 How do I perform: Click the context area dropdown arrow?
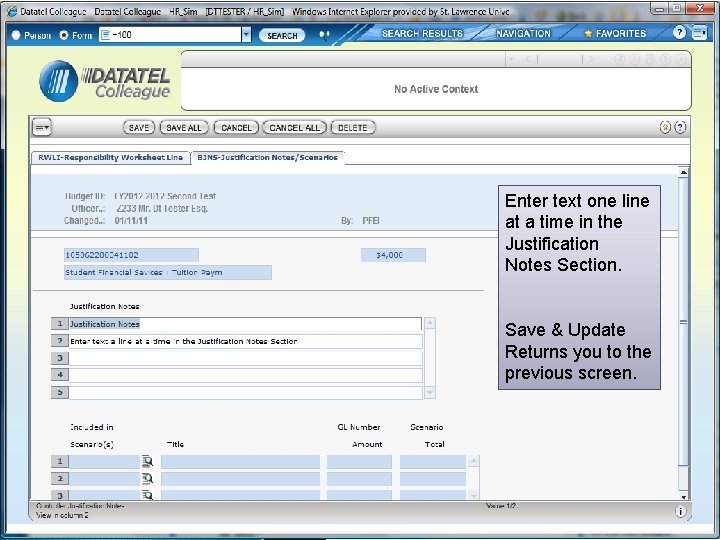tap(510, 59)
